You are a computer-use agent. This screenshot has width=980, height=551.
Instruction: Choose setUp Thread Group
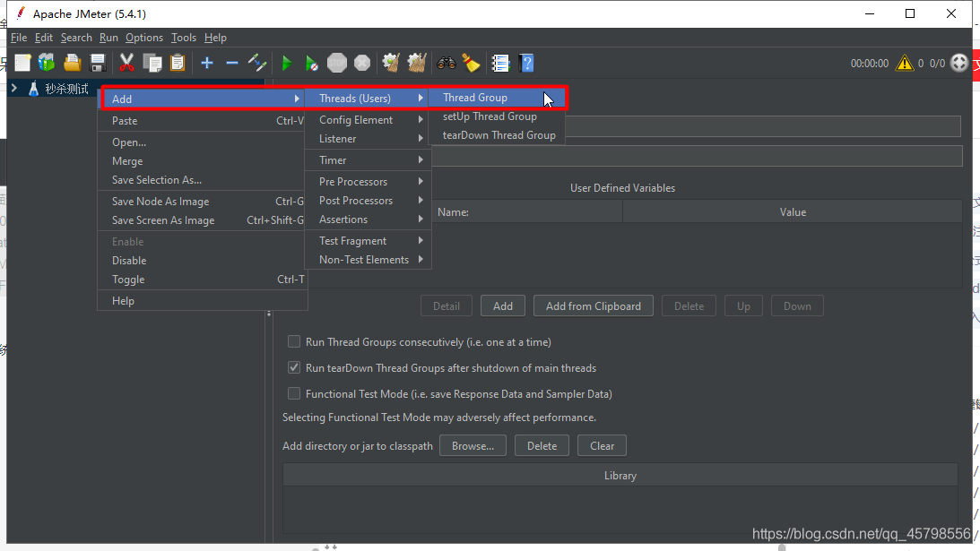(497, 116)
